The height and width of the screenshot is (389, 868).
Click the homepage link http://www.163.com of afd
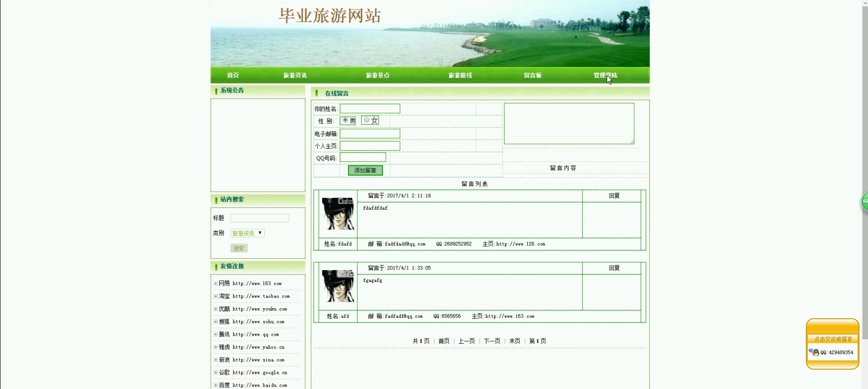[510, 316]
